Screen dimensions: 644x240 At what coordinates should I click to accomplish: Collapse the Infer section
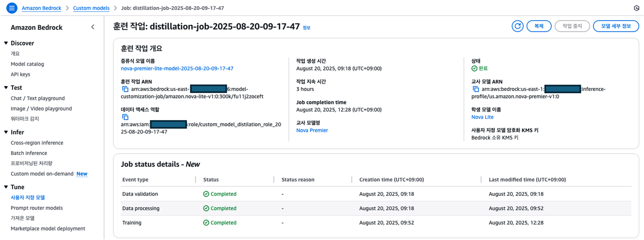[x=6, y=132]
